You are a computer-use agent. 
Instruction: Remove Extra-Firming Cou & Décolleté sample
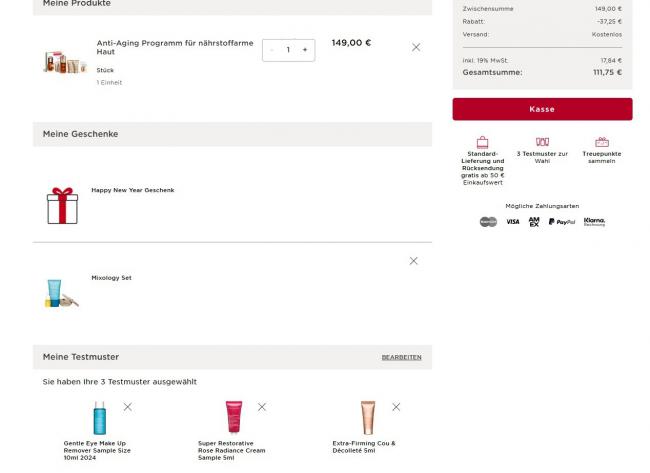point(396,407)
